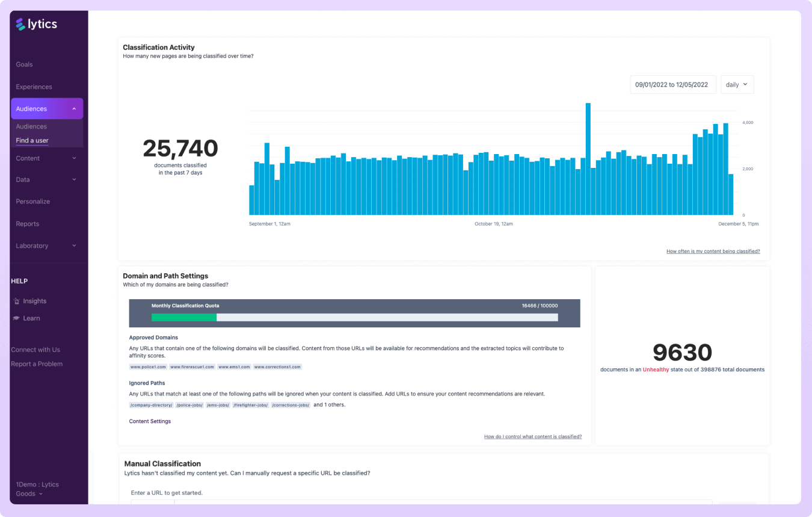The image size is (812, 517).
Task: Click the Report a Problem link
Action: tap(37, 364)
